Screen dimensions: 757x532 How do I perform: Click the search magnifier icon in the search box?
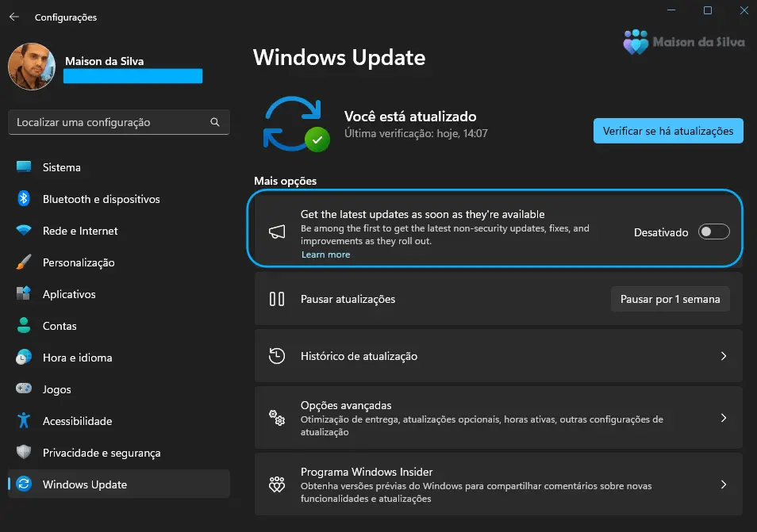click(215, 123)
